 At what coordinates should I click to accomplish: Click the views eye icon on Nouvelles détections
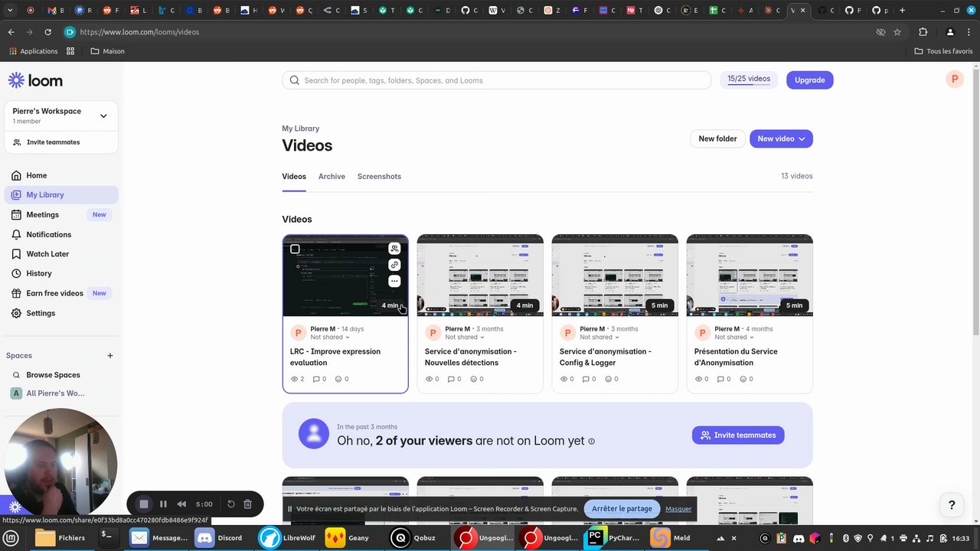(429, 379)
